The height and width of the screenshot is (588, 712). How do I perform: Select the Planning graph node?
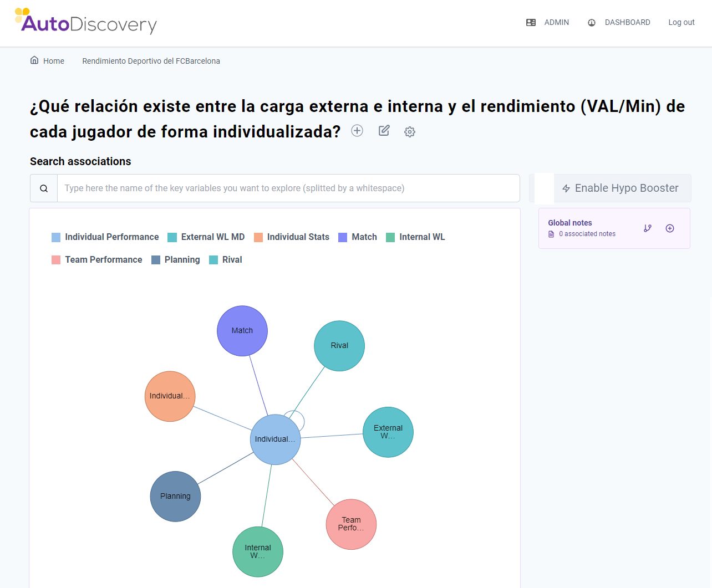pos(175,497)
